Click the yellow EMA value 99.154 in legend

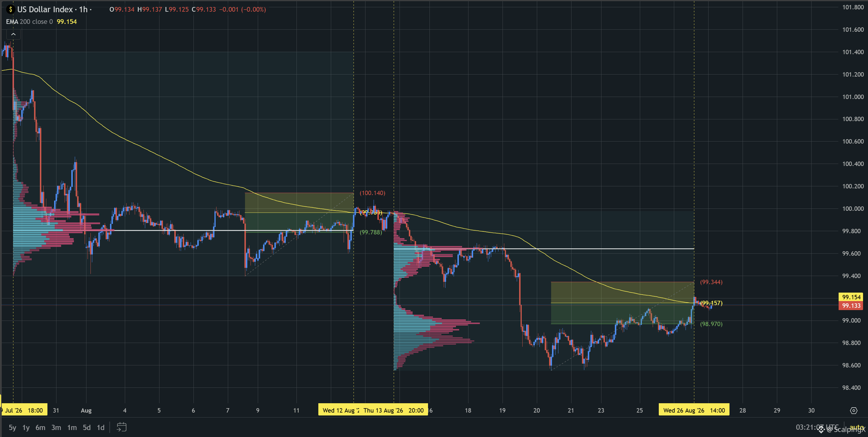tap(67, 22)
